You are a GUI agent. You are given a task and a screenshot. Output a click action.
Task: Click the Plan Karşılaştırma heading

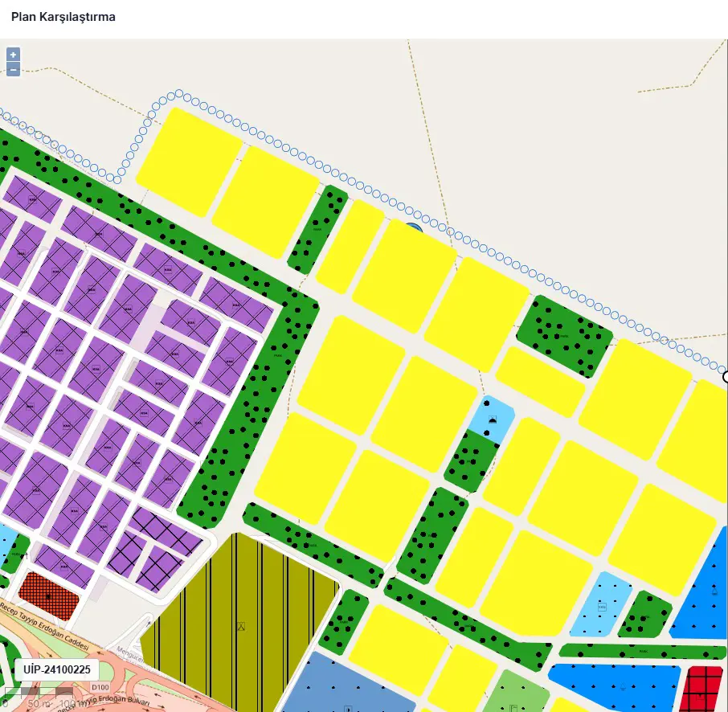tap(63, 17)
